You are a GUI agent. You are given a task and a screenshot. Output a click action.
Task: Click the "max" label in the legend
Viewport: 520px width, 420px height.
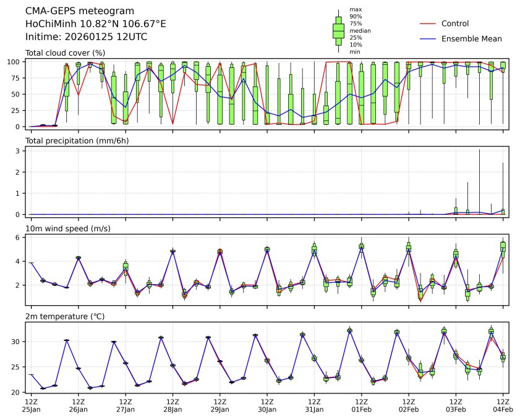pos(355,9)
